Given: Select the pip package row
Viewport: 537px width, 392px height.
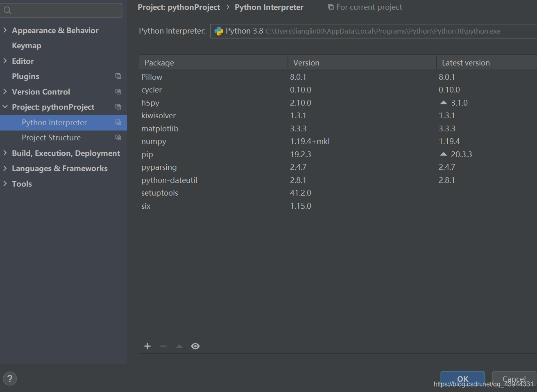Looking at the screenshot, I should pos(338,154).
